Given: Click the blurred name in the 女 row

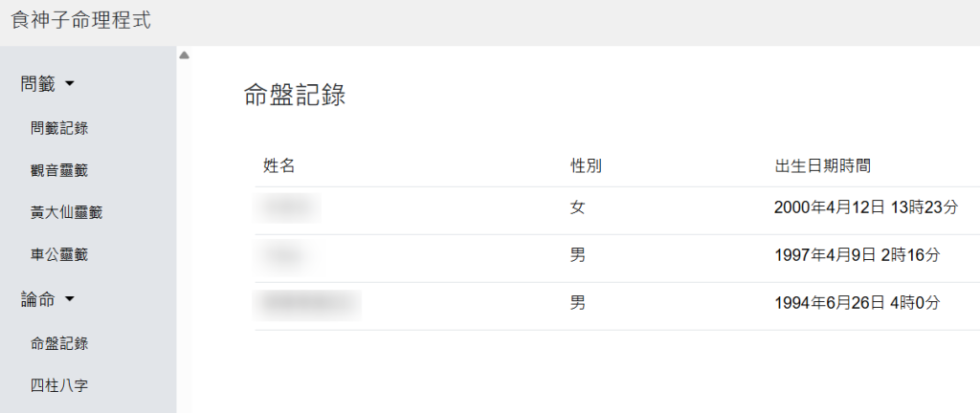Looking at the screenshot, I should click(x=288, y=207).
